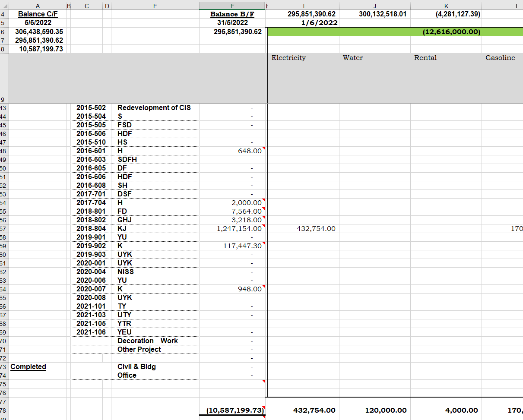Select the Electricity column label cell

coord(288,58)
